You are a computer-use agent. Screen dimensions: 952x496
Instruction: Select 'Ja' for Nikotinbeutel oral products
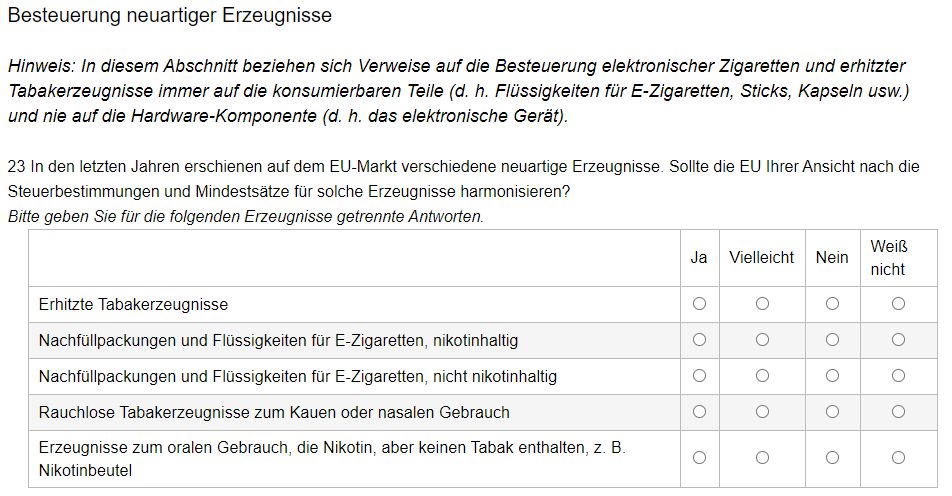pos(699,458)
